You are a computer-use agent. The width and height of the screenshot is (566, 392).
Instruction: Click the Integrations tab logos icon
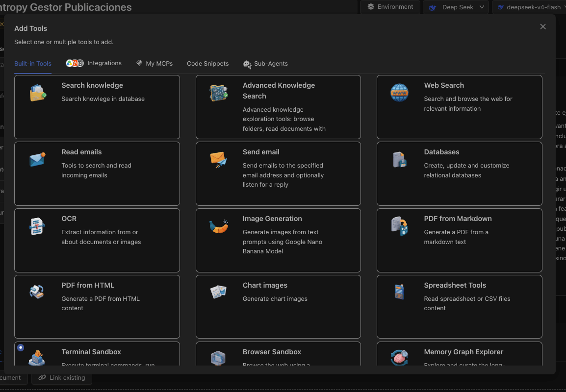click(x=75, y=63)
